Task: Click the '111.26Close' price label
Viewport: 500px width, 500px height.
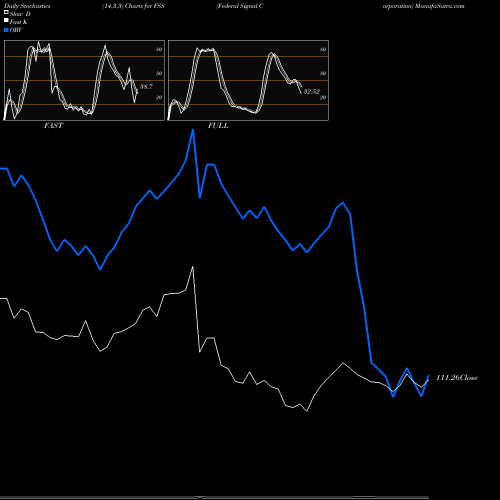Action: click(x=457, y=378)
